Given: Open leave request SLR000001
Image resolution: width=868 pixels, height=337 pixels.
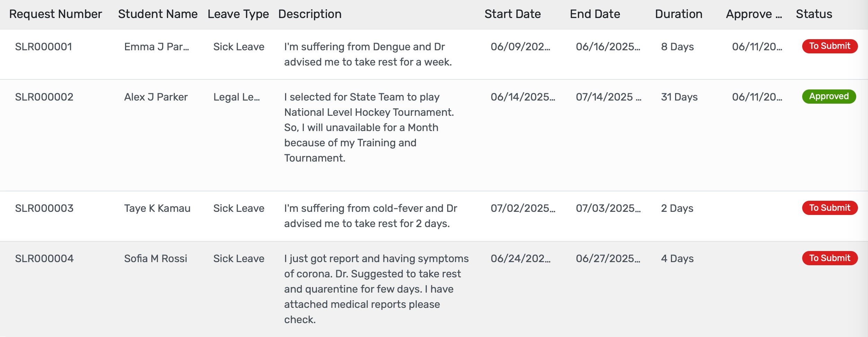Looking at the screenshot, I should 44,47.
